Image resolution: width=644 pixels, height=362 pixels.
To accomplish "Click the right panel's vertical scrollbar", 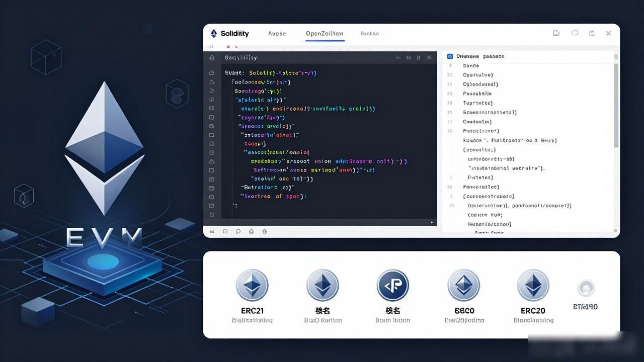I will (616, 106).
